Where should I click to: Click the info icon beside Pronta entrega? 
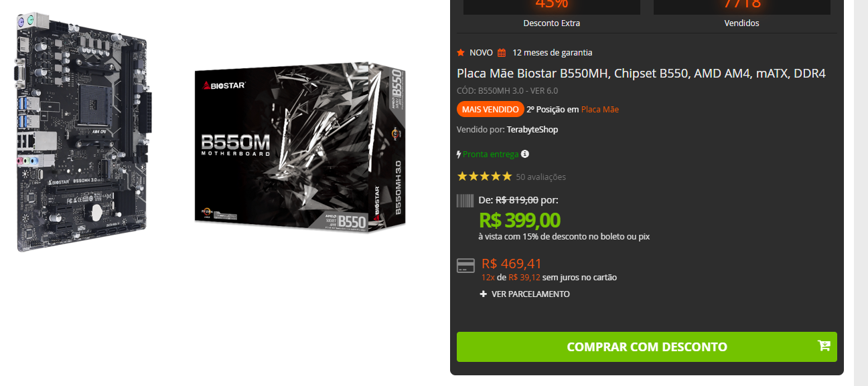(x=525, y=154)
